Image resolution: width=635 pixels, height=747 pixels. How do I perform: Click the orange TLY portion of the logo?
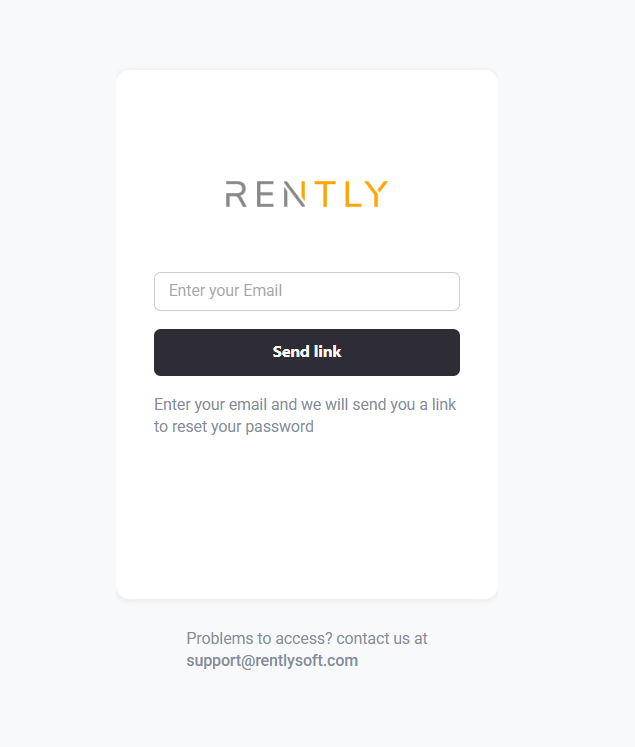pos(352,194)
